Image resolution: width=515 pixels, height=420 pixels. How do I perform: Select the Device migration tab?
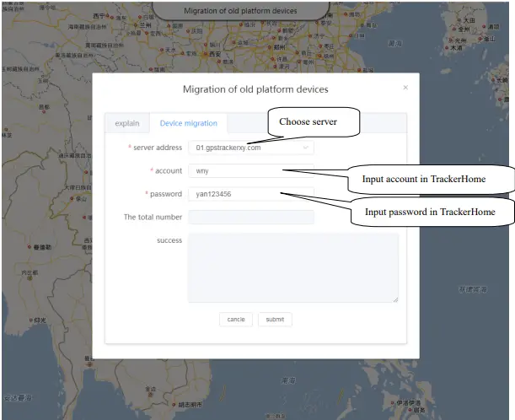click(188, 123)
